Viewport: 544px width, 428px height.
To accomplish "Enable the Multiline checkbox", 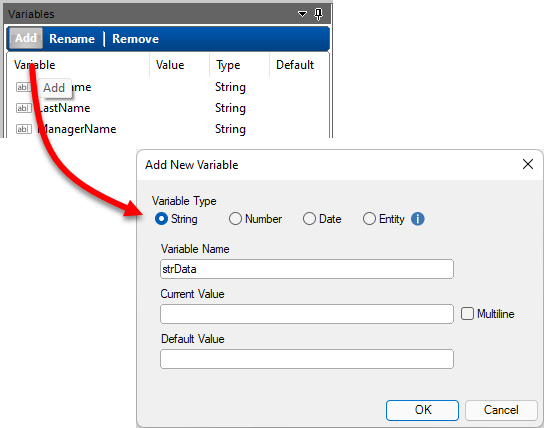I will tap(467, 314).
